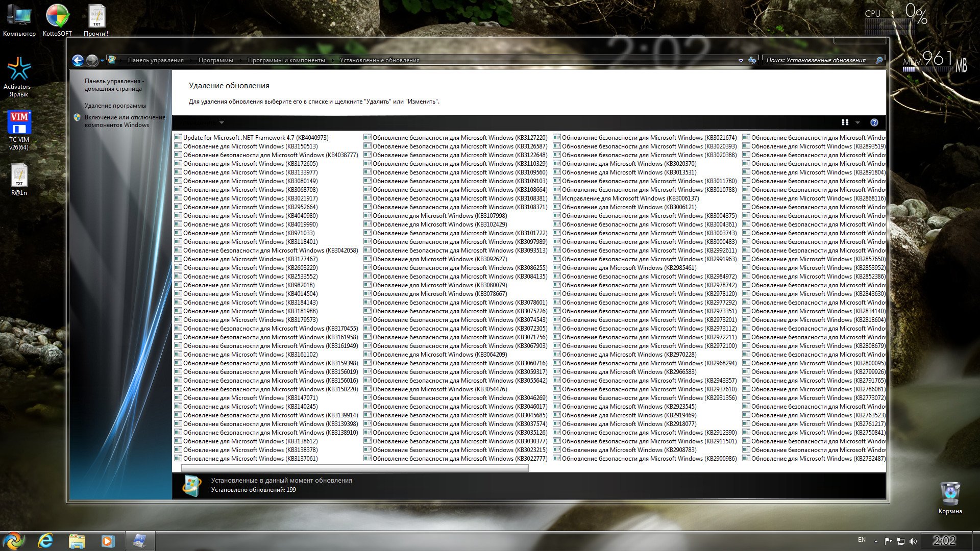Select security update KB3170455
The height and width of the screenshot is (551, 980).
(x=266, y=329)
